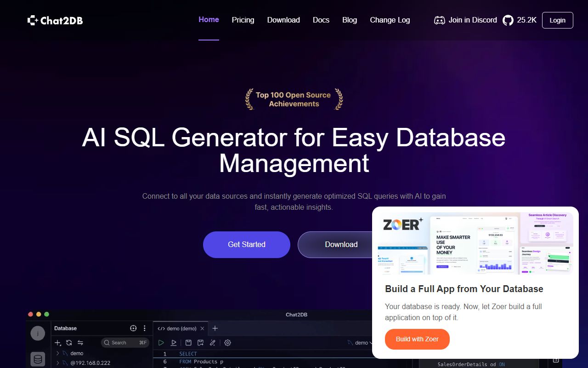Open the Change Log page
This screenshot has height=368, width=588.
coord(390,20)
